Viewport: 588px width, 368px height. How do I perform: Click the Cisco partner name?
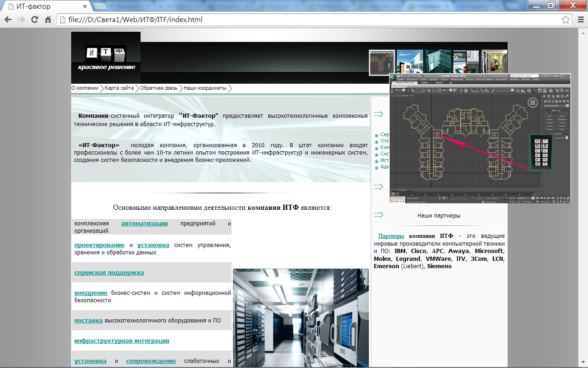click(418, 251)
